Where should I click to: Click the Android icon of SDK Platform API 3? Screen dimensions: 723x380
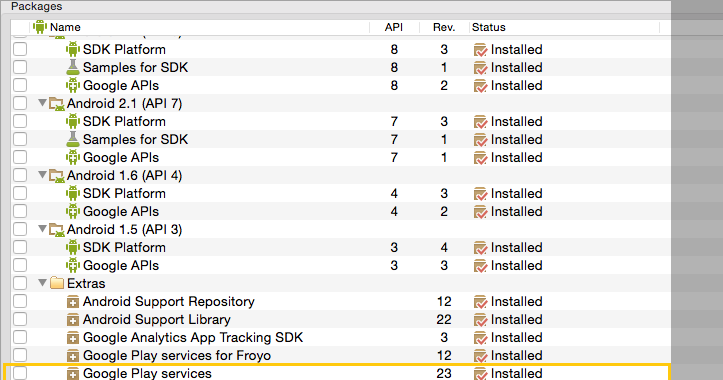pos(72,247)
